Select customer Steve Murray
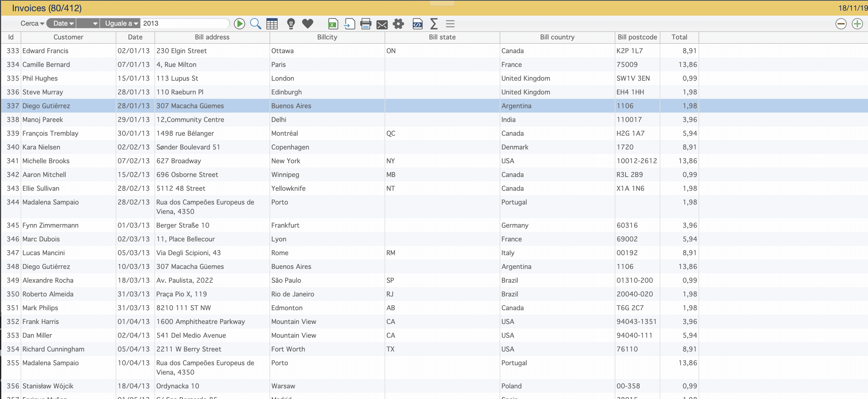 (x=43, y=92)
